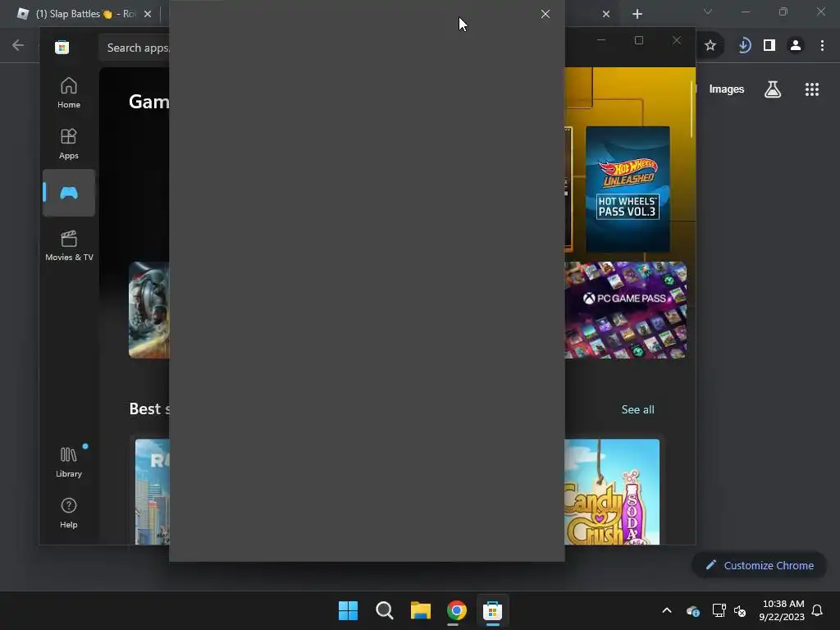Show hidden tray icons
This screenshot has height=630, width=840.
click(667, 610)
